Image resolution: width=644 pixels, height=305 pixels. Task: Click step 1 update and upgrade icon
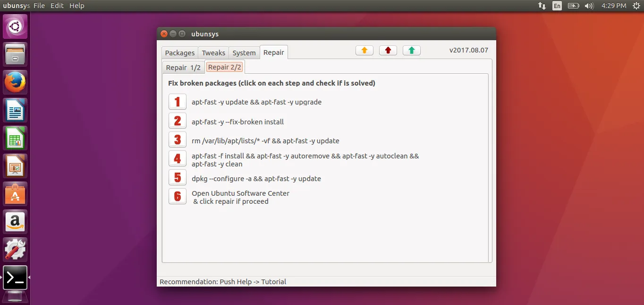(178, 102)
